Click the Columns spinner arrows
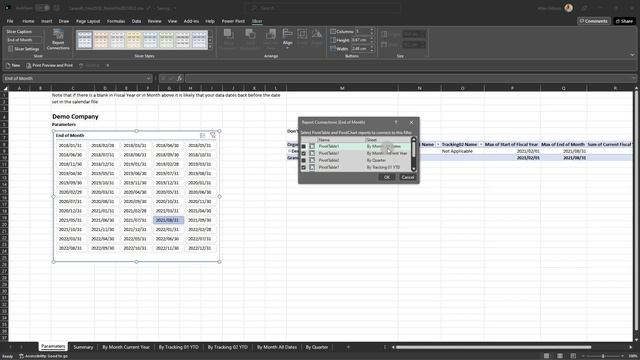This screenshot has height=360, width=640. pos(372,31)
